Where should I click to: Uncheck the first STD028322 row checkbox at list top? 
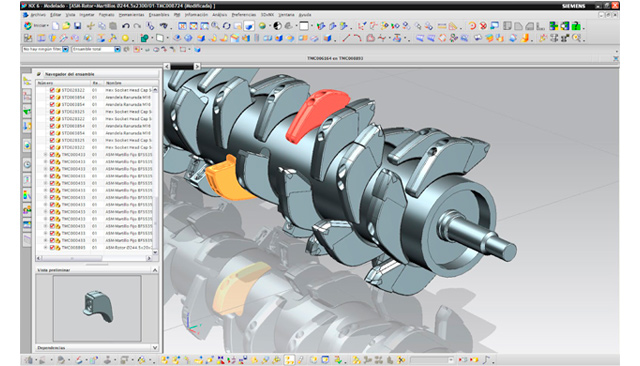point(52,90)
